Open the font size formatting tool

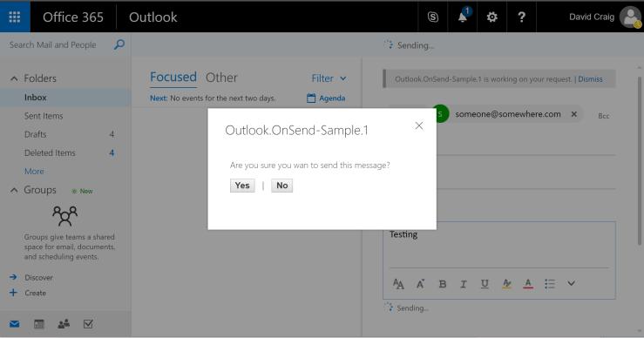tap(398, 284)
